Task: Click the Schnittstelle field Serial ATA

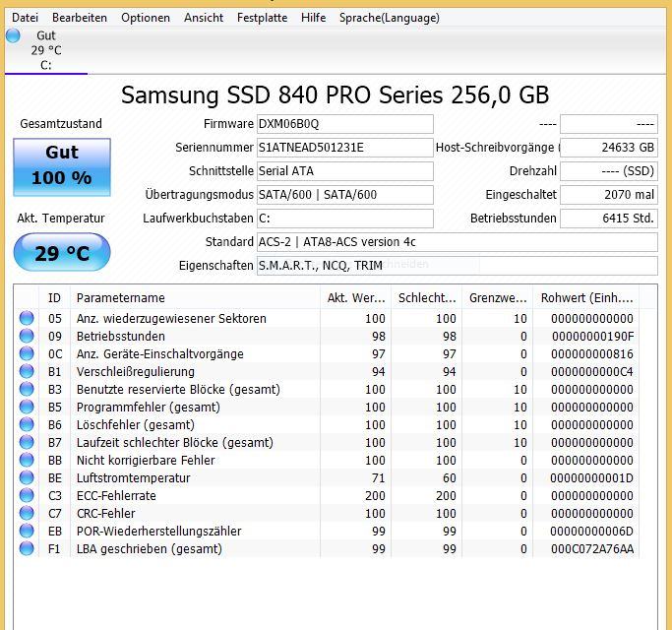Action: pos(345,171)
